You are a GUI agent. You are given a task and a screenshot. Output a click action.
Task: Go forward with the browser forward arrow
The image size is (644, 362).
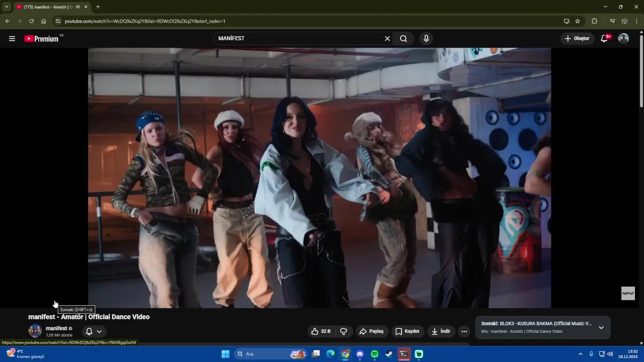tap(19, 21)
